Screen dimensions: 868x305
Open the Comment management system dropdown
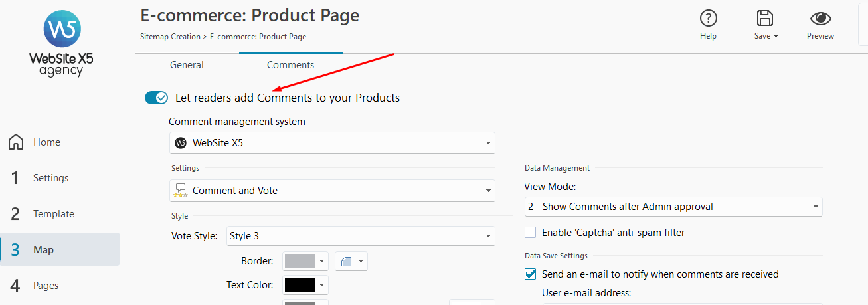(331, 143)
